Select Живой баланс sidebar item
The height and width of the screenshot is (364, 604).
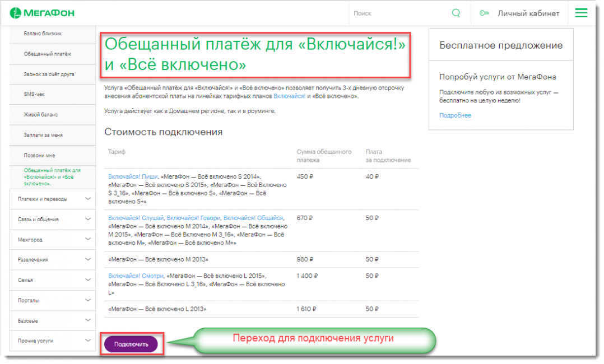(x=41, y=115)
